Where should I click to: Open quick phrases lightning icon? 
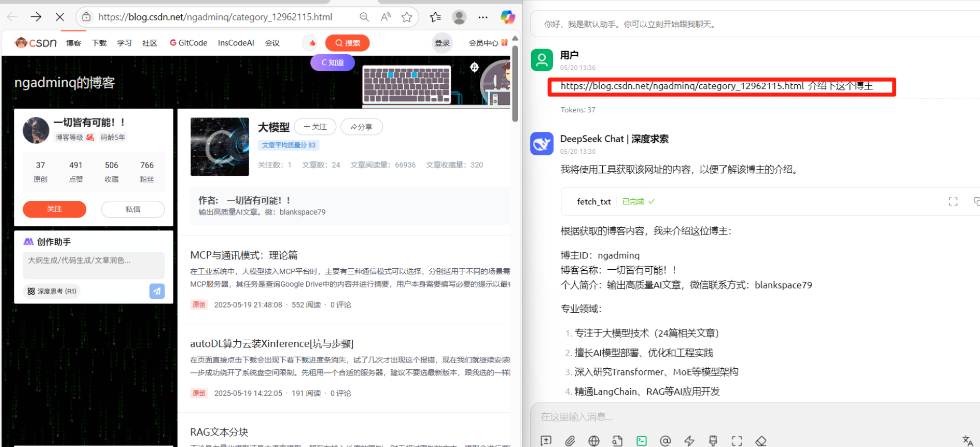click(689, 441)
